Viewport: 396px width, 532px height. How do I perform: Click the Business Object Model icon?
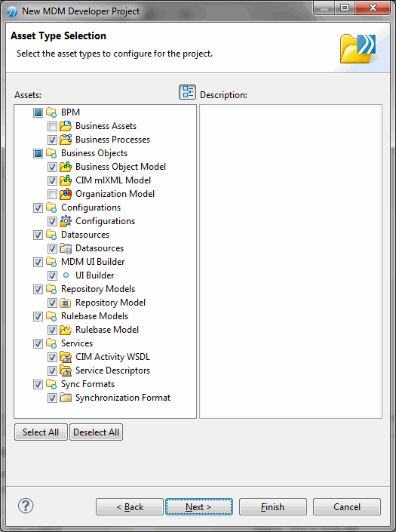pyautogui.click(x=66, y=167)
